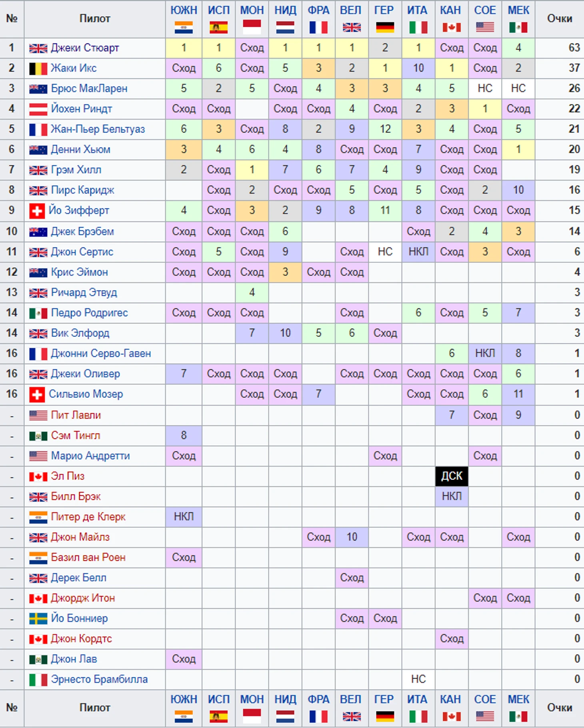The width and height of the screenshot is (584, 728).
Task: Open the red link Джон Кордтс
Action: pyautogui.click(x=81, y=639)
